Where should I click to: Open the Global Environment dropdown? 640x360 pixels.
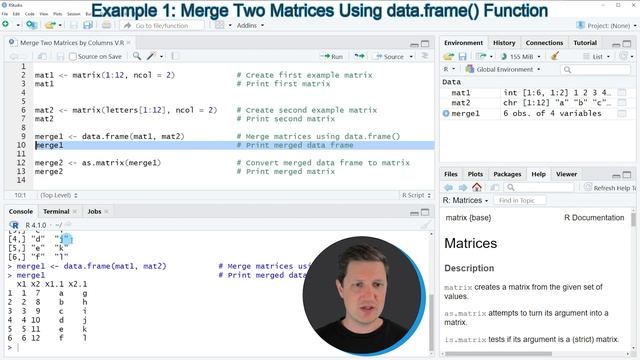click(x=503, y=69)
